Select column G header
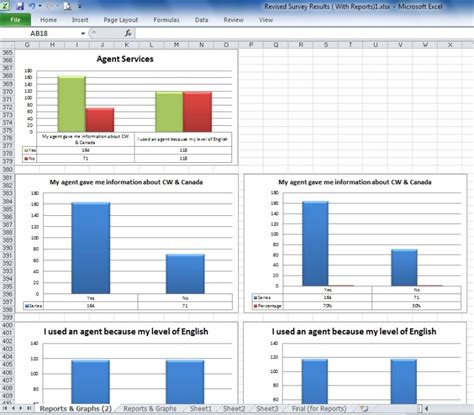 click(x=27, y=45)
